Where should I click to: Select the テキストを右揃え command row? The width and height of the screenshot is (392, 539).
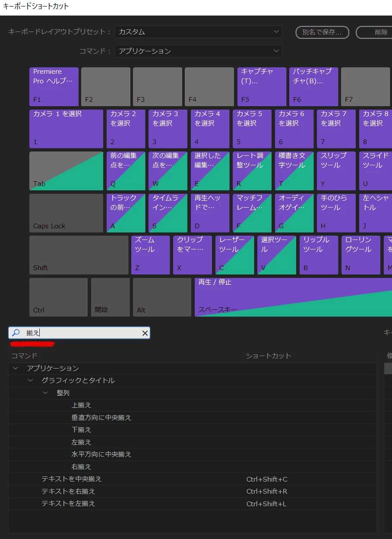193,491
